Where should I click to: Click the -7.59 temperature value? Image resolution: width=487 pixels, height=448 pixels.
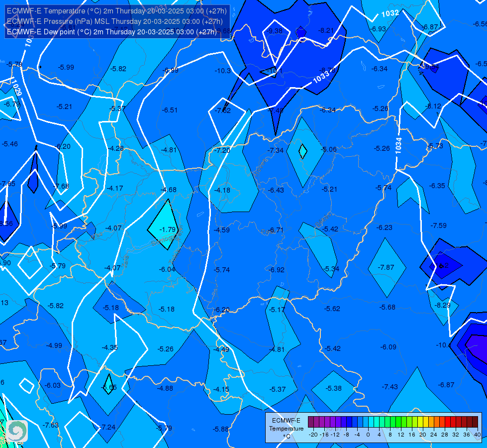point(439,225)
